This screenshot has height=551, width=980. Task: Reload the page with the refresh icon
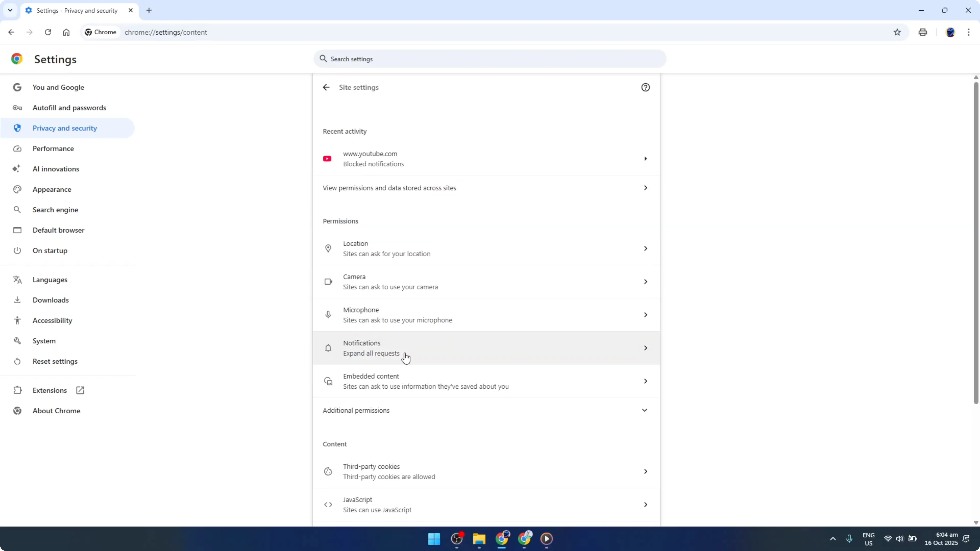pyautogui.click(x=48, y=32)
